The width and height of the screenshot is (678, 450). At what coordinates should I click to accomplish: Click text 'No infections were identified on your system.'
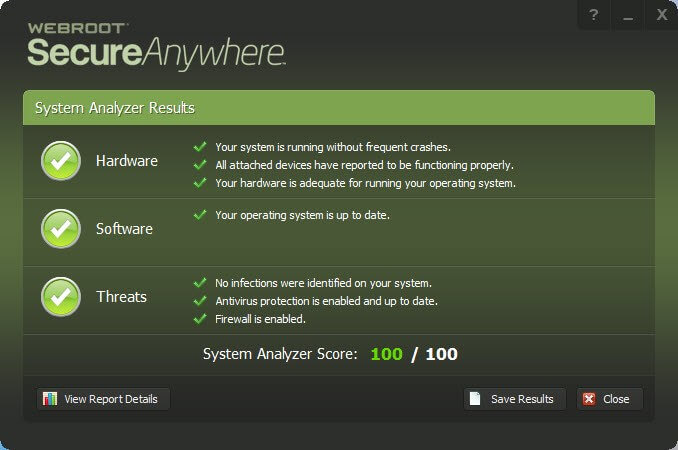tap(323, 283)
